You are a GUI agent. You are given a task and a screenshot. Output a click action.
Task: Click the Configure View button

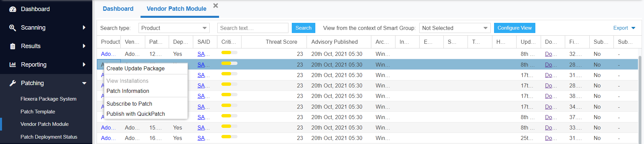[x=514, y=28]
